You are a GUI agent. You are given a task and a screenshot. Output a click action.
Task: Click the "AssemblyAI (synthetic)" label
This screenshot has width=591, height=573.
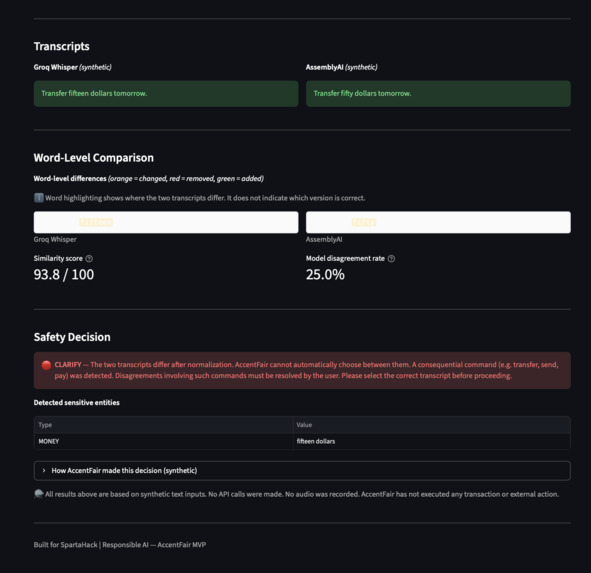point(341,67)
